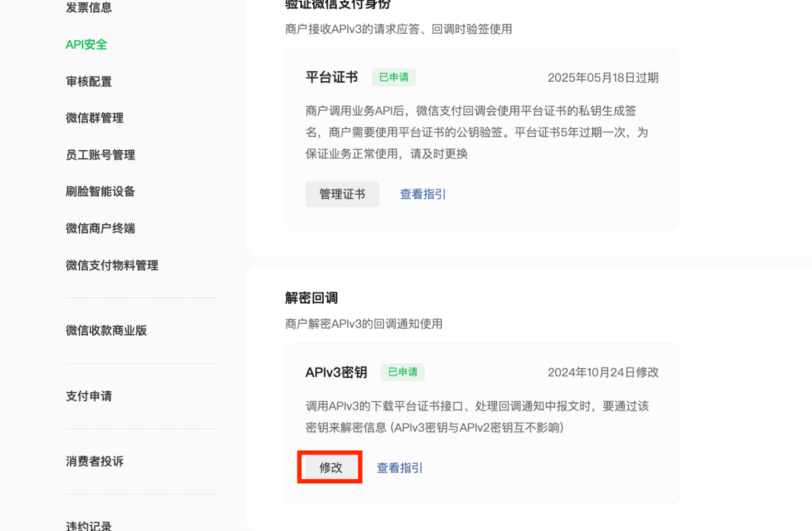812x531 pixels.
Task: Select 刷脸智能设备 menu item
Action: coord(100,191)
